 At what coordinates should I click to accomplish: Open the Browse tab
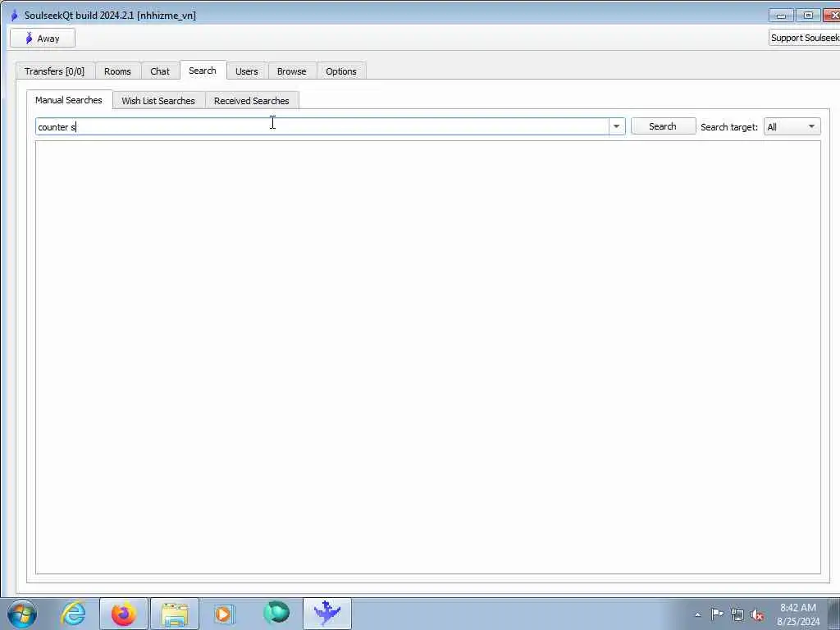point(292,71)
